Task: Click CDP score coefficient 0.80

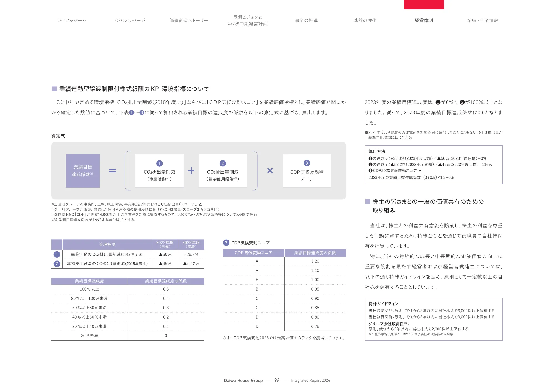Action: [315, 317]
